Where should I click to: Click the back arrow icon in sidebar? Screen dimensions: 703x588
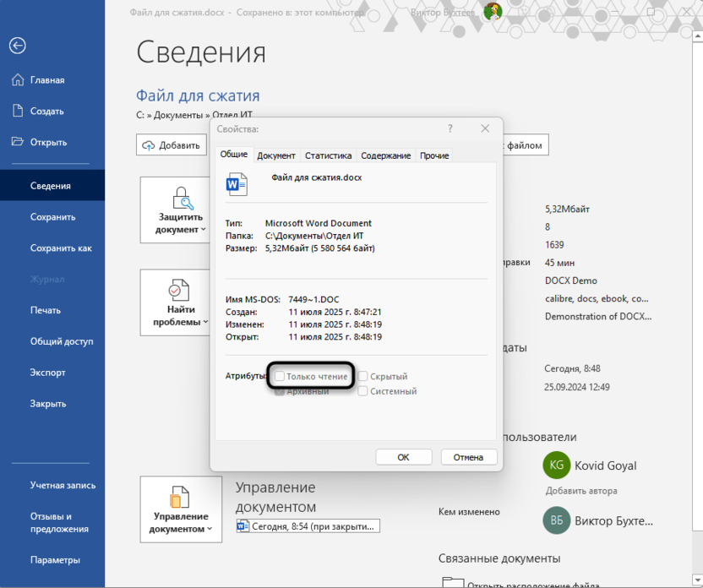point(18,46)
